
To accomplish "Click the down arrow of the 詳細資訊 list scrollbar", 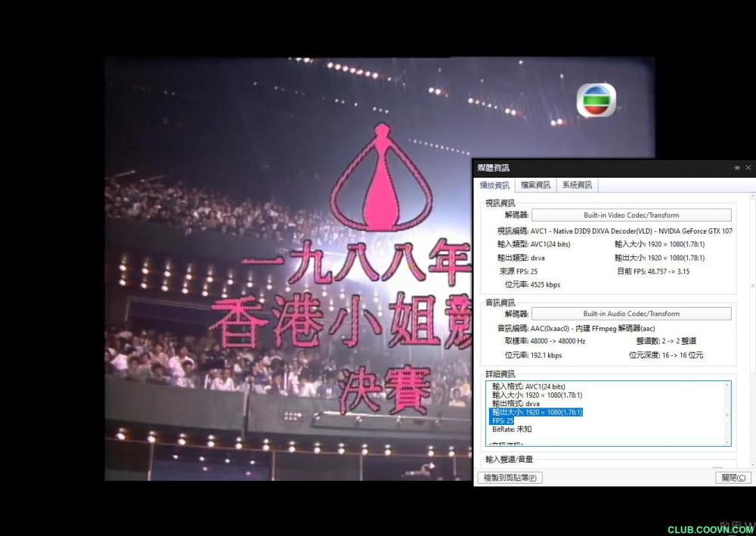I will click(x=727, y=442).
